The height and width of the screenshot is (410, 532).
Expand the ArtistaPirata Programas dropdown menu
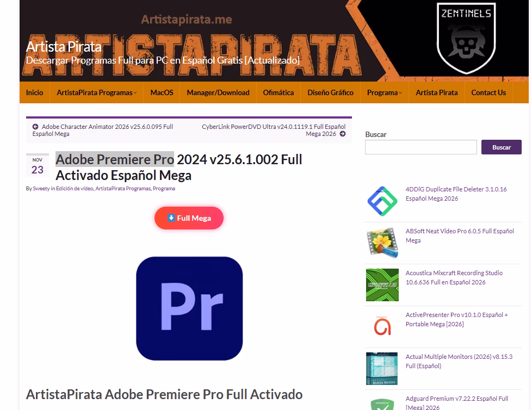[96, 92]
